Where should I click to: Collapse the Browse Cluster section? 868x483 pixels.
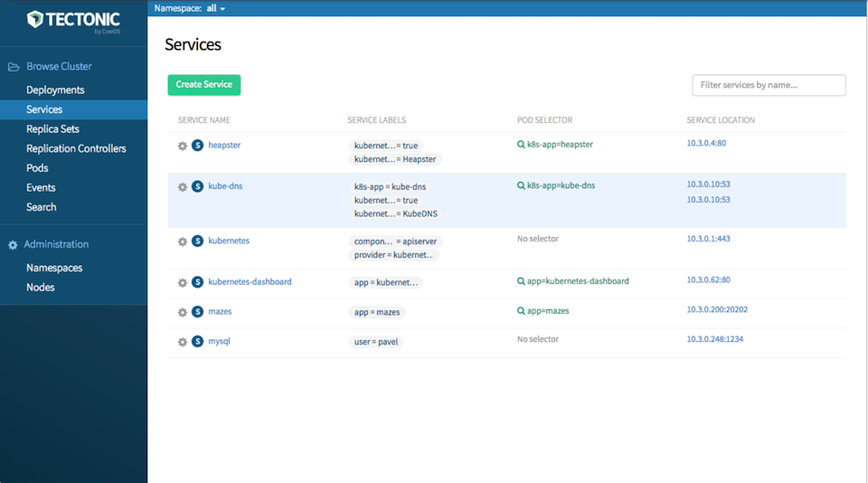[x=59, y=67]
